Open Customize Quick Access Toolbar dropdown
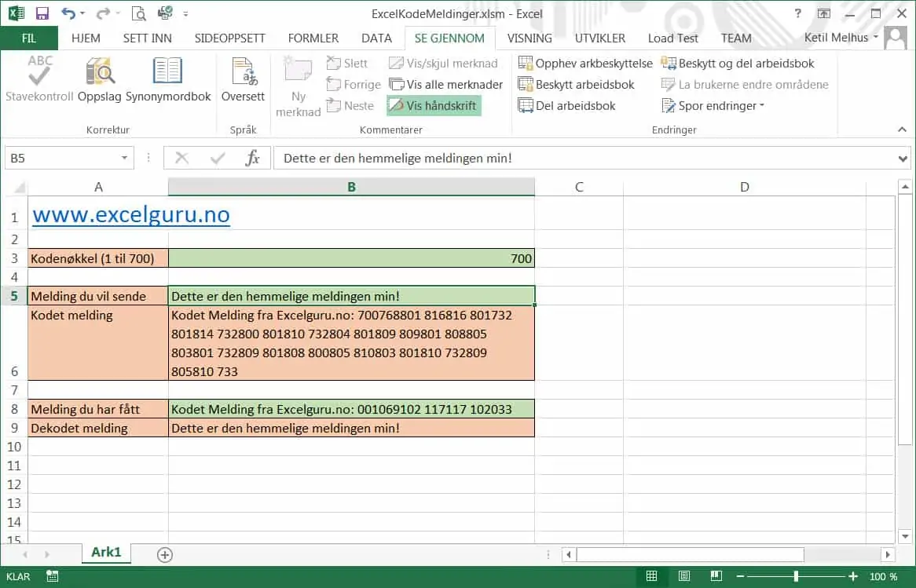916x588 pixels. click(x=185, y=13)
